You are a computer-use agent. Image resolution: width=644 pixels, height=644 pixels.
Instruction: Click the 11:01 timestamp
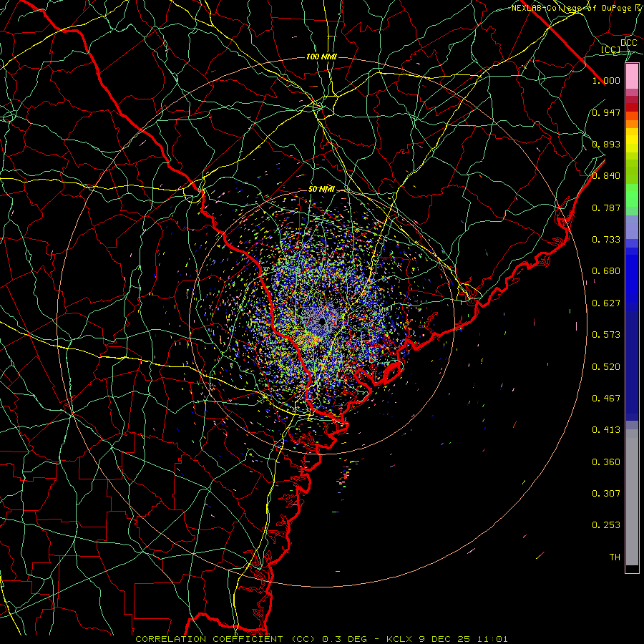(x=492, y=639)
